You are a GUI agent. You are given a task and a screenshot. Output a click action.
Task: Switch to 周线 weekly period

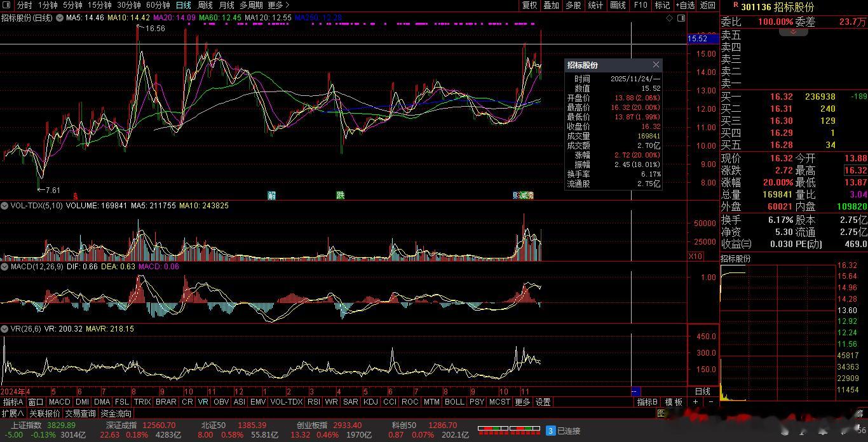pyautogui.click(x=205, y=5)
